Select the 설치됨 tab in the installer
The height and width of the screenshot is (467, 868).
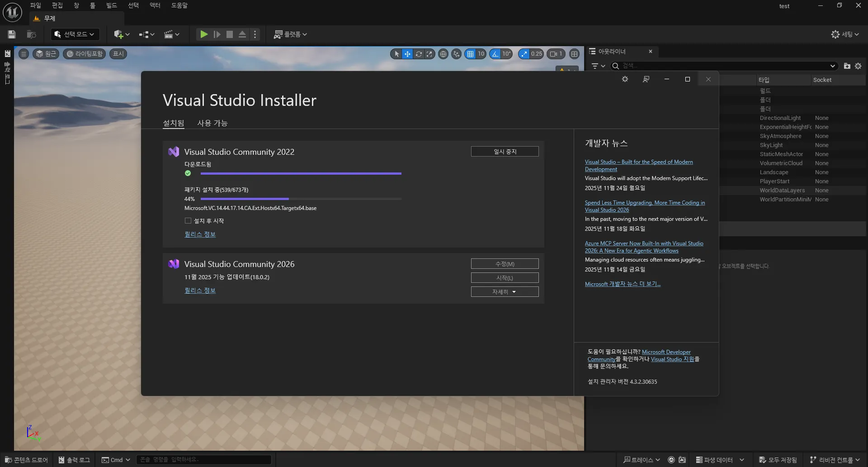coord(174,123)
